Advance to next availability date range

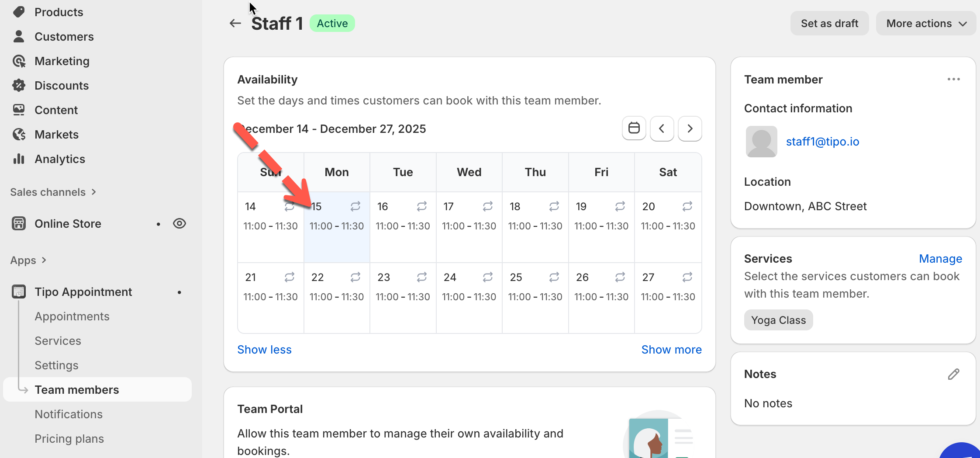point(690,128)
